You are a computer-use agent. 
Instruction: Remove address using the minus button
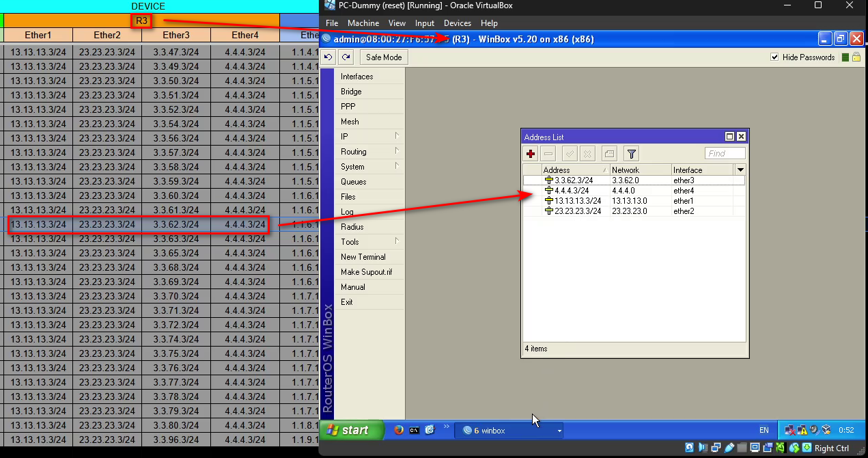point(548,154)
